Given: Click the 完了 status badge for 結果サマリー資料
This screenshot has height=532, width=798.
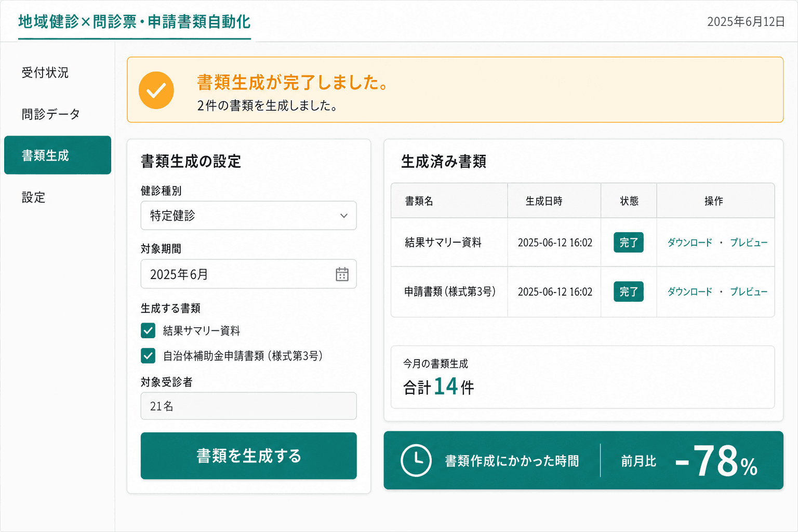Looking at the screenshot, I should (x=629, y=243).
